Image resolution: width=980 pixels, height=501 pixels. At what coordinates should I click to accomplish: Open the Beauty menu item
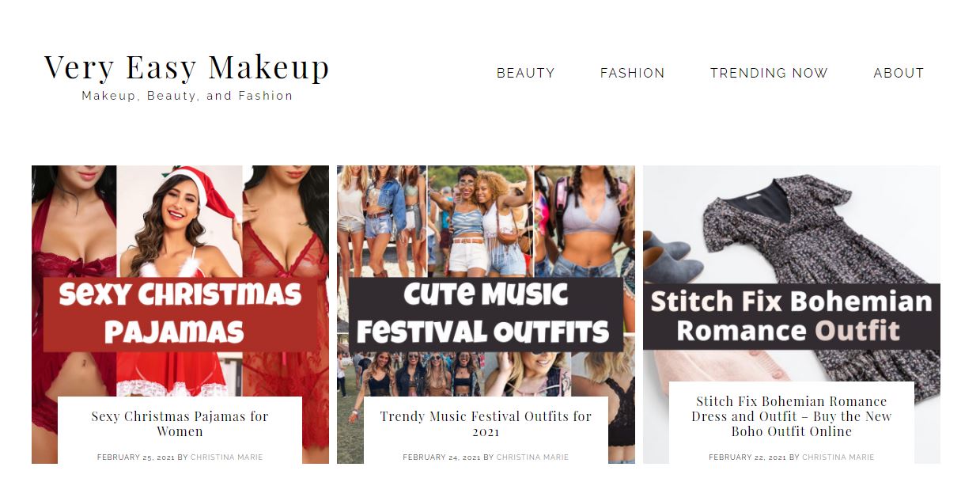coord(525,73)
